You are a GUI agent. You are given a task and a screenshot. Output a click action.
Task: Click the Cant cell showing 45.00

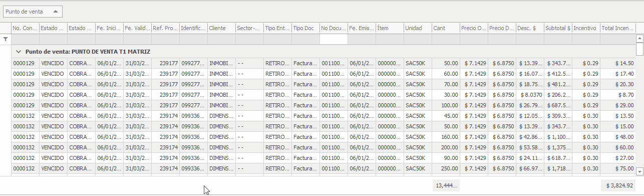pyautogui.click(x=446, y=116)
